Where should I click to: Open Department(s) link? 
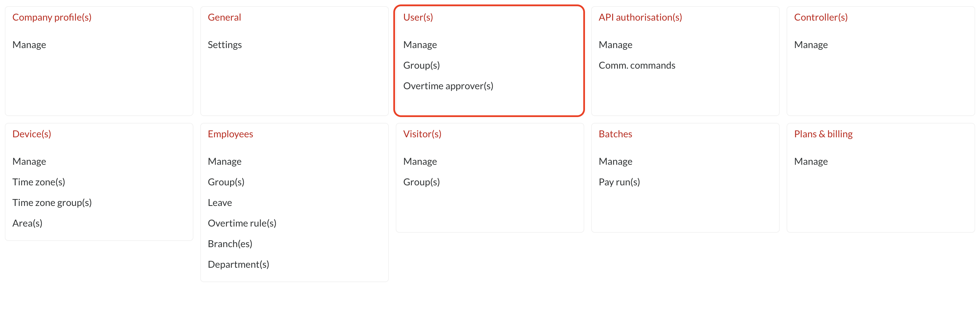pos(238,264)
